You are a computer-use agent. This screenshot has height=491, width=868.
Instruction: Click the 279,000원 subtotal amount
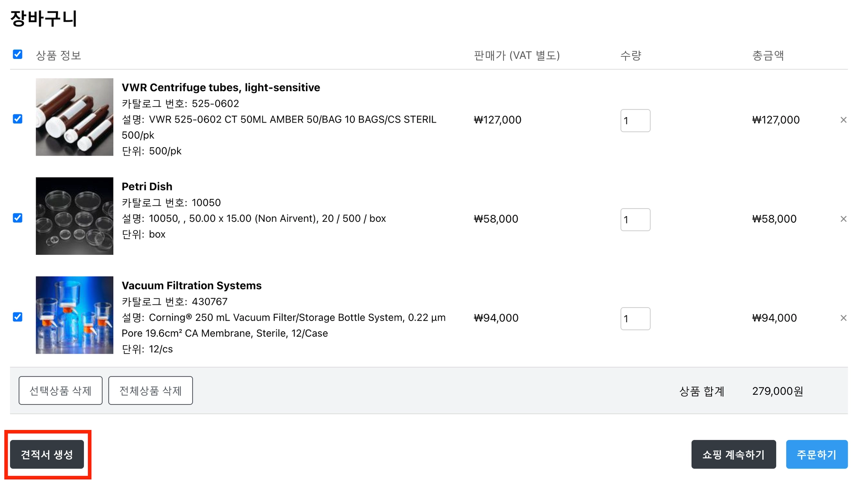tap(778, 391)
